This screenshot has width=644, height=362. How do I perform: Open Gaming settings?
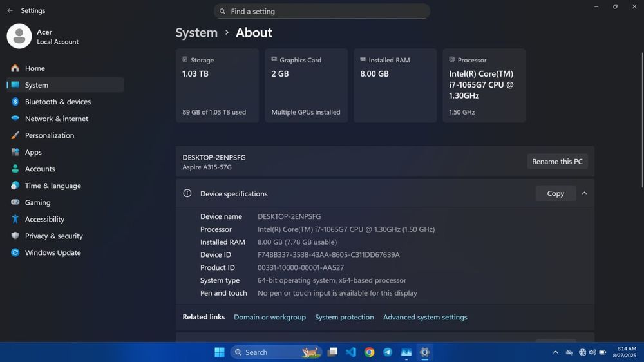65,202
